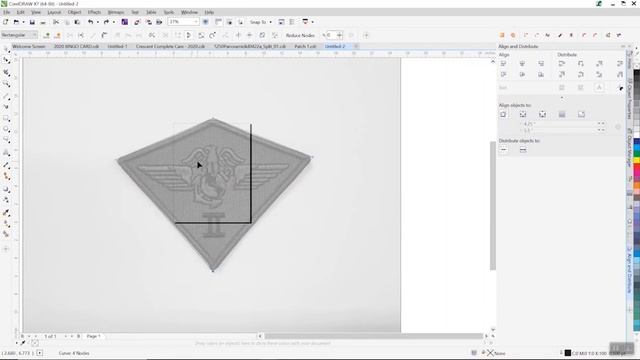Click the Align right icon in the docker
The width and height of the screenshot is (640, 360).
click(x=541, y=64)
